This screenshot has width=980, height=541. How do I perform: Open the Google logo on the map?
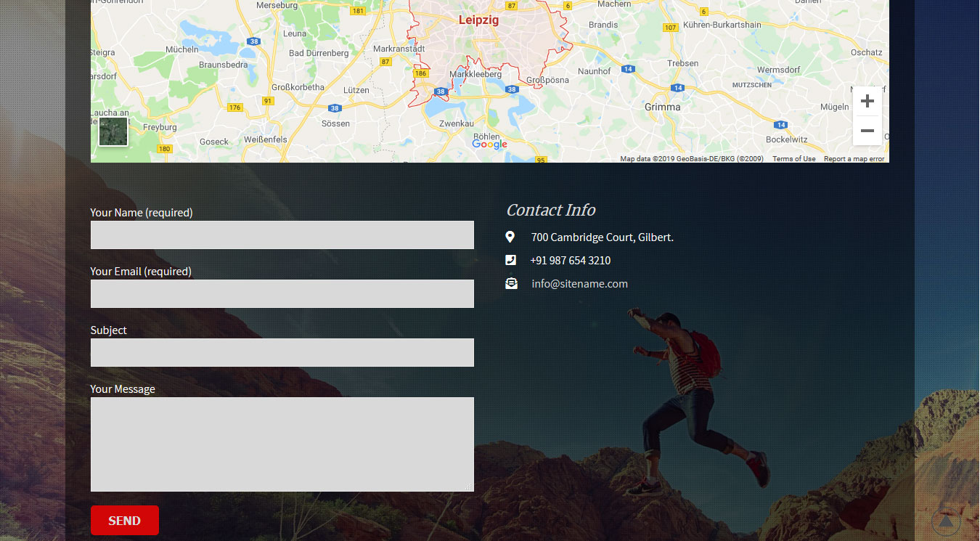489,144
